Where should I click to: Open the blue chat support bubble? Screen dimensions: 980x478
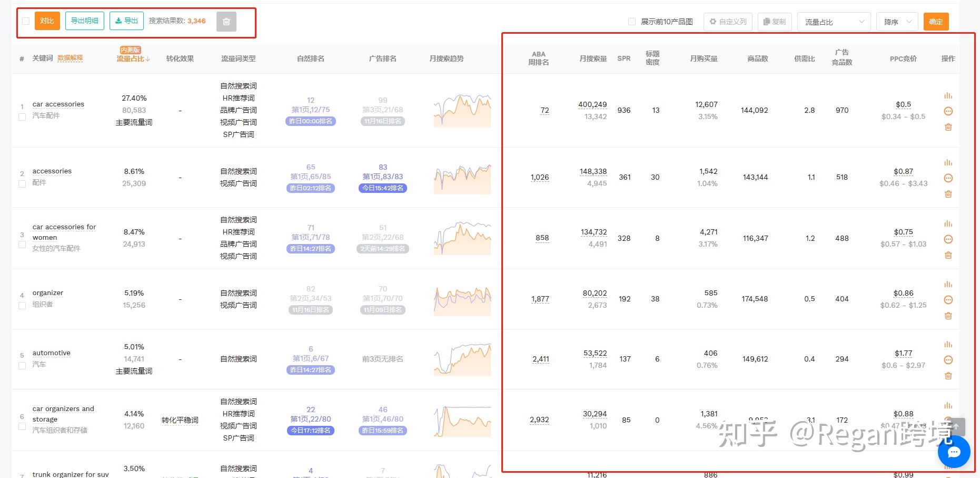[954, 452]
